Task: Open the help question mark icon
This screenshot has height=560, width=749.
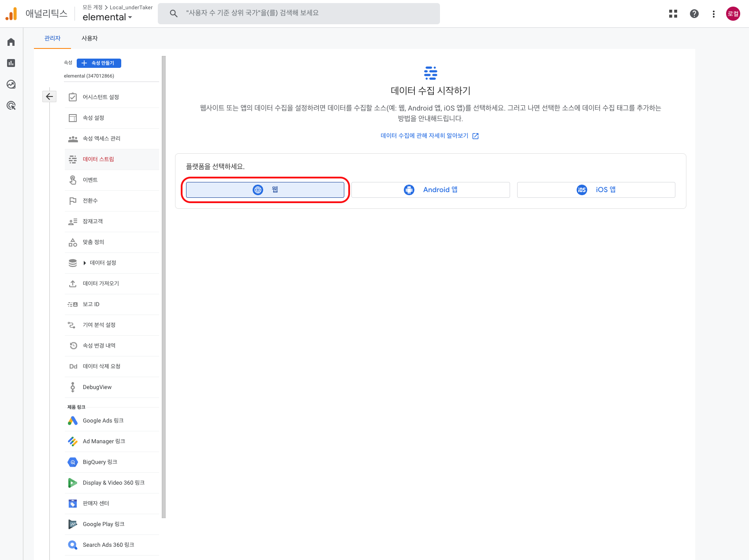Action: pyautogui.click(x=694, y=14)
